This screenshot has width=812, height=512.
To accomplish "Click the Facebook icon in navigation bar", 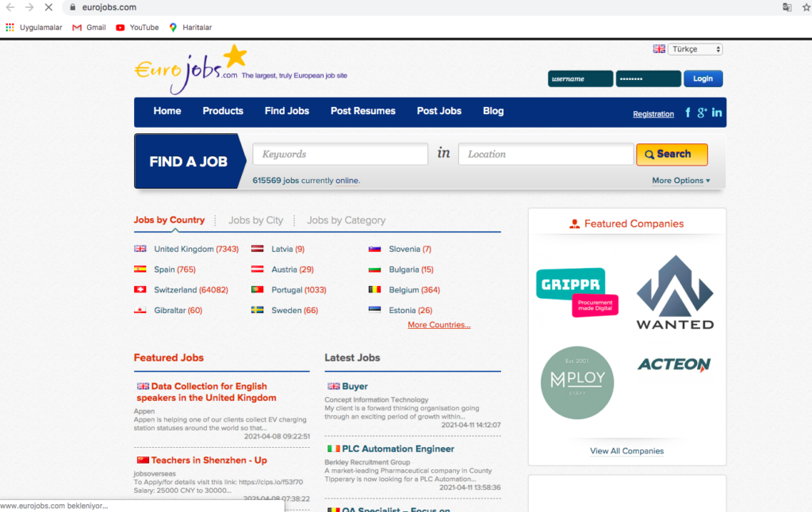I will pos(688,113).
